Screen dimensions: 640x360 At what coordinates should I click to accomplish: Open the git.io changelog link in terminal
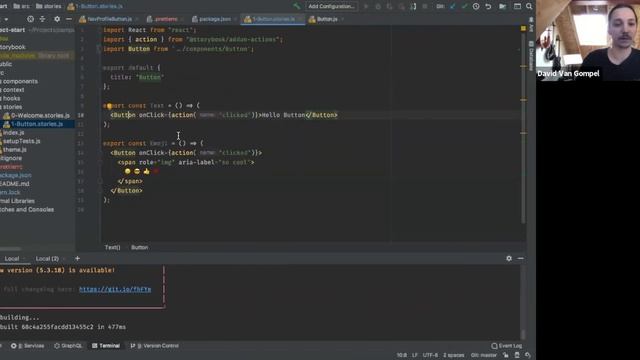[115, 289]
